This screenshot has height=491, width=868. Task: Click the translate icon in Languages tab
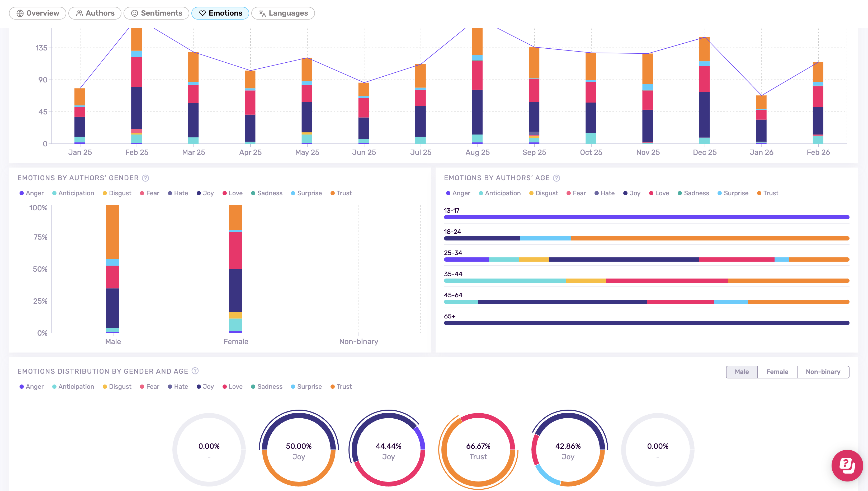(262, 13)
